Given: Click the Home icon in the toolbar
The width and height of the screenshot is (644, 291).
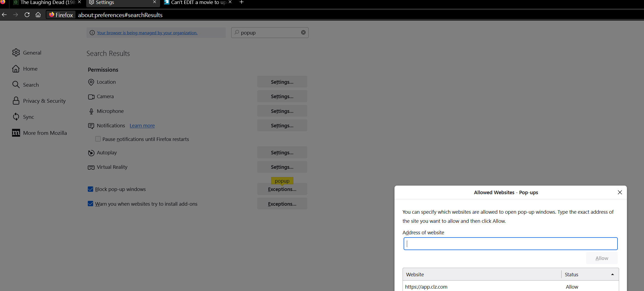Looking at the screenshot, I should [38, 15].
